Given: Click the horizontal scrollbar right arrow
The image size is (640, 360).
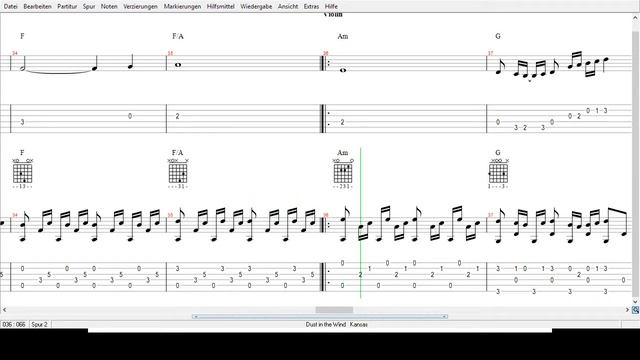Looking at the screenshot, I should pyautogui.click(x=627, y=310).
